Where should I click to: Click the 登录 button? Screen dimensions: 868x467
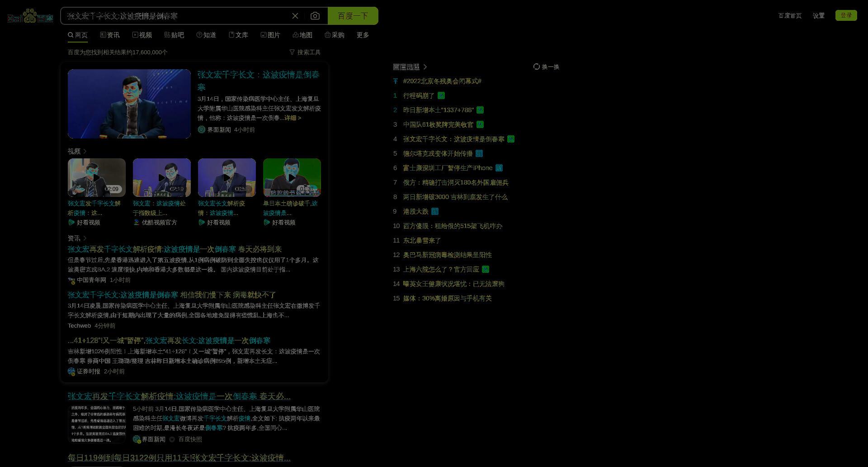[846, 15]
